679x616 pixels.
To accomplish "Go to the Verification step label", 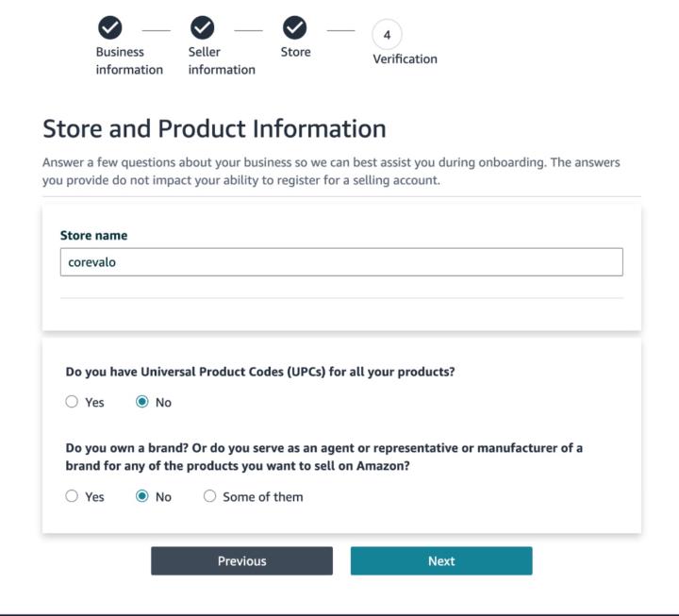I will click(x=405, y=58).
